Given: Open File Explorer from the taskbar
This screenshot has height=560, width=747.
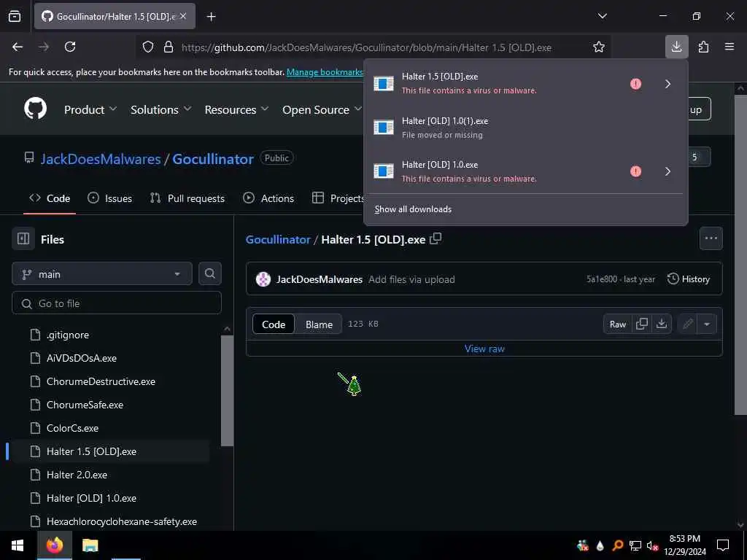Looking at the screenshot, I should click(90, 545).
